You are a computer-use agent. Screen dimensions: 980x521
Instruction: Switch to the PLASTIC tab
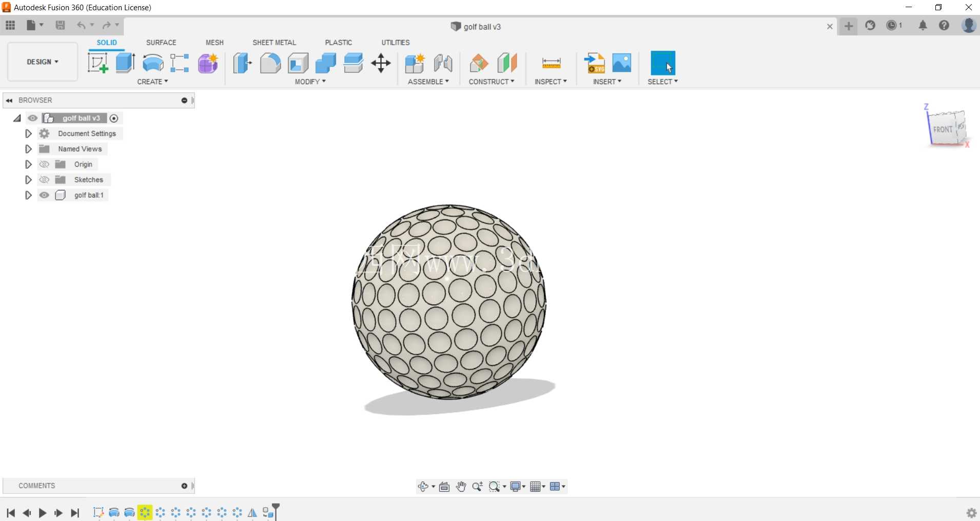[x=339, y=43]
